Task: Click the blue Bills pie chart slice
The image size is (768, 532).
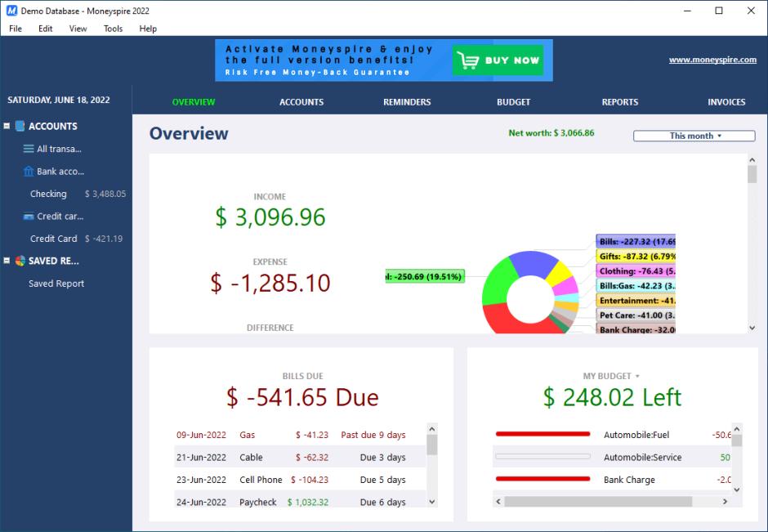Action: coord(532,263)
